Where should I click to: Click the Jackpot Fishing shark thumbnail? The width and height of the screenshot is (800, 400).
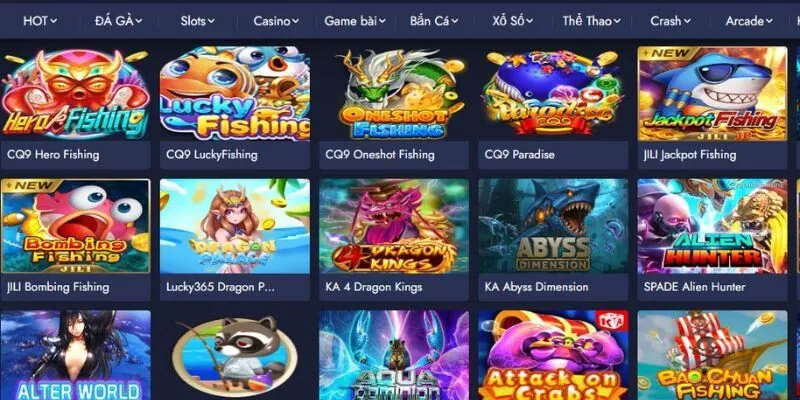click(x=712, y=93)
